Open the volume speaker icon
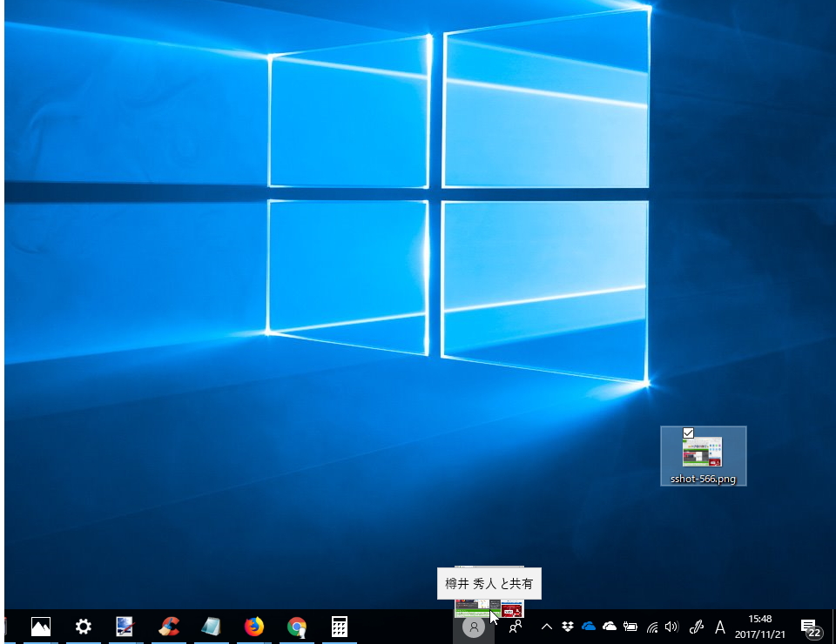Screen dimensions: 836x644 pyautogui.click(x=671, y=627)
